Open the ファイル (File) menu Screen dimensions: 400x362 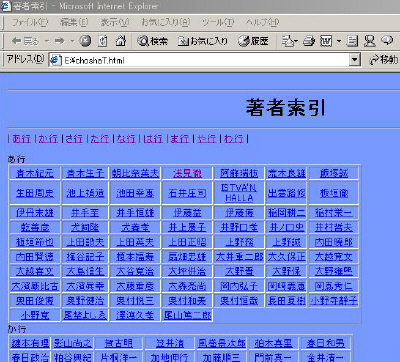coord(30,23)
